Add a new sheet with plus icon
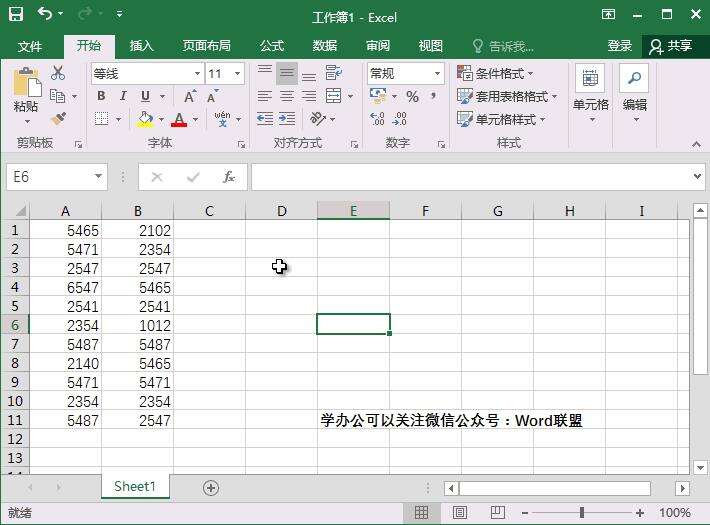Viewport: 710px width, 525px height. pos(211,488)
